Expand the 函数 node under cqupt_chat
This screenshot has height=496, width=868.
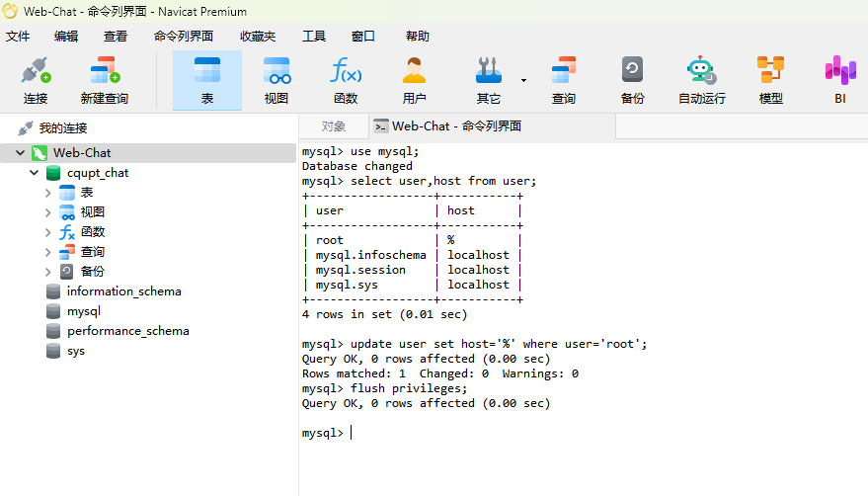(47, 232)
